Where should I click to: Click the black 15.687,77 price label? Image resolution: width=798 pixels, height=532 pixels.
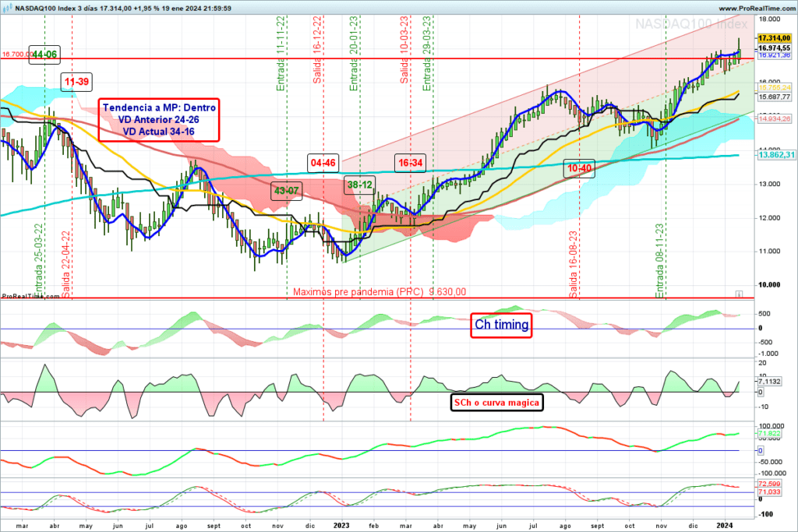tap(774, 97)
